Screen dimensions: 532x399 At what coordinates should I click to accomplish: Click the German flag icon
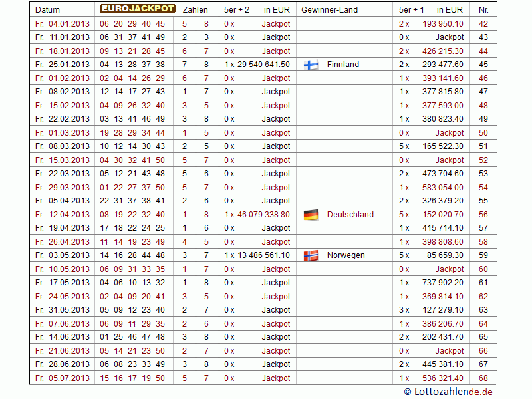click(311, 215)
